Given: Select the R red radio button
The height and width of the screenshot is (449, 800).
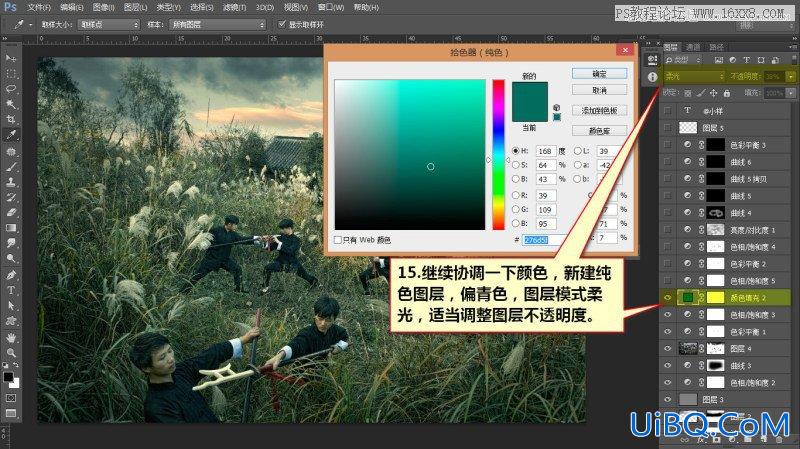Looking at the screenshot, I should [x=515, y=195].
